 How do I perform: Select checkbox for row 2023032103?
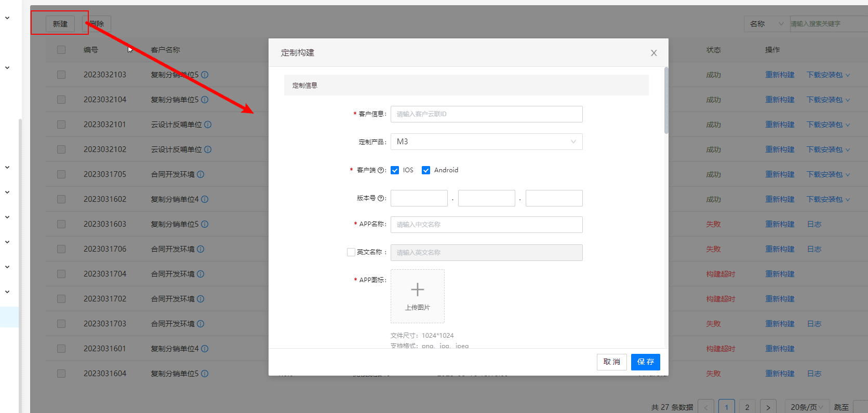(61, 75)
